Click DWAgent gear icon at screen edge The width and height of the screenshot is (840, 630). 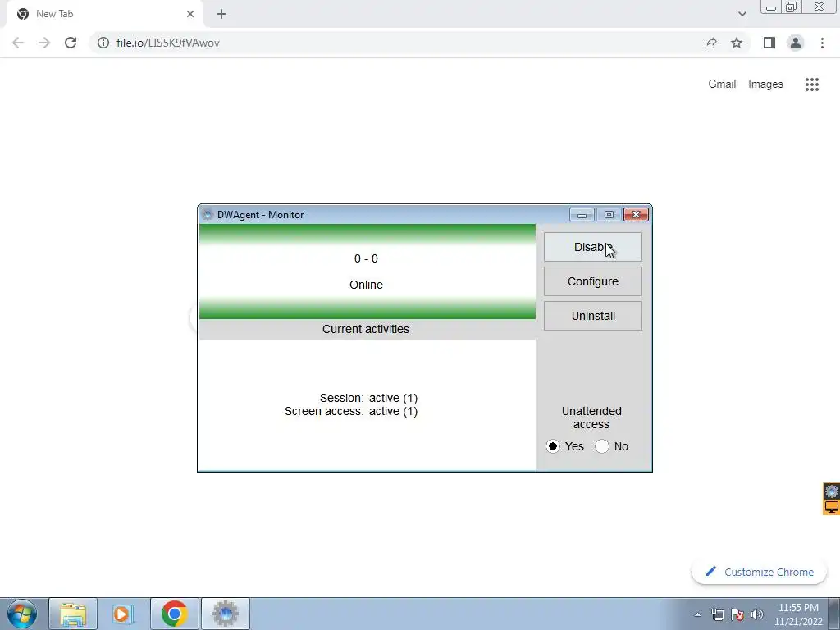coord(832,491)
